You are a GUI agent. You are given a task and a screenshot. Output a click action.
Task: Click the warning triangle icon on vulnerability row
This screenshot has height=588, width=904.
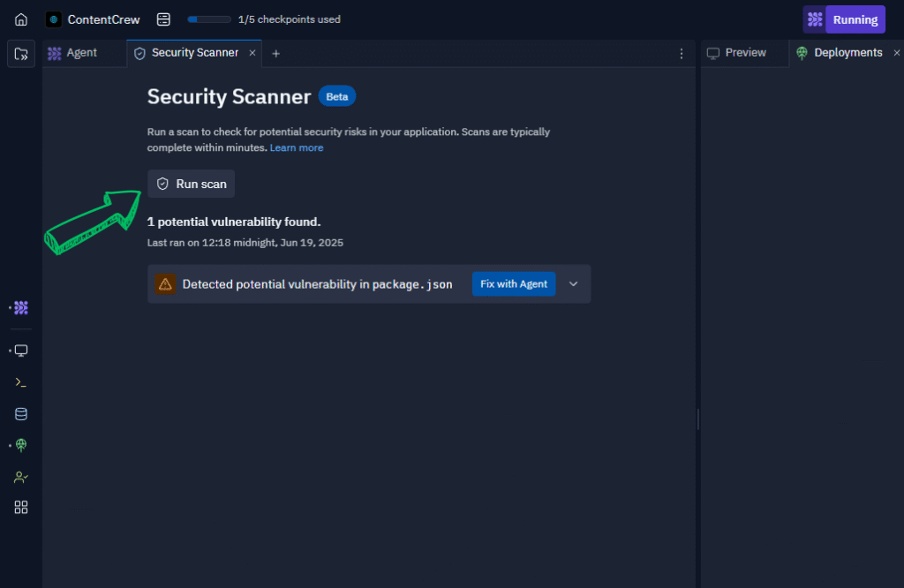coord(165,283)
